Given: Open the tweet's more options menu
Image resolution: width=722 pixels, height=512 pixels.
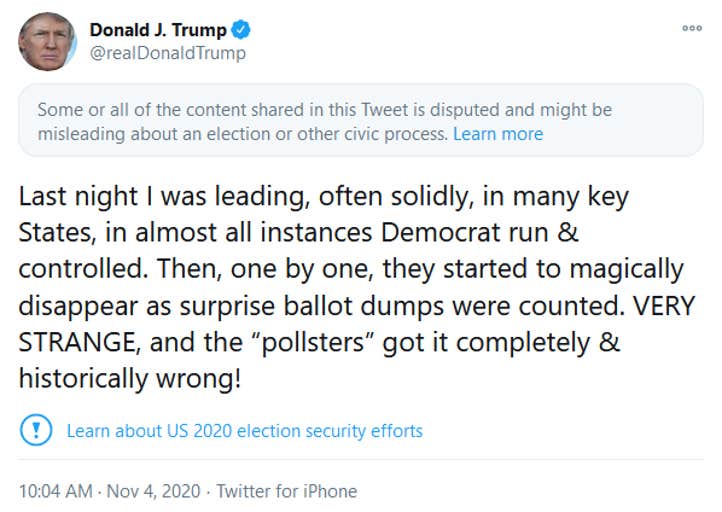Looking at the screenshot, I should tap(691, 28).
